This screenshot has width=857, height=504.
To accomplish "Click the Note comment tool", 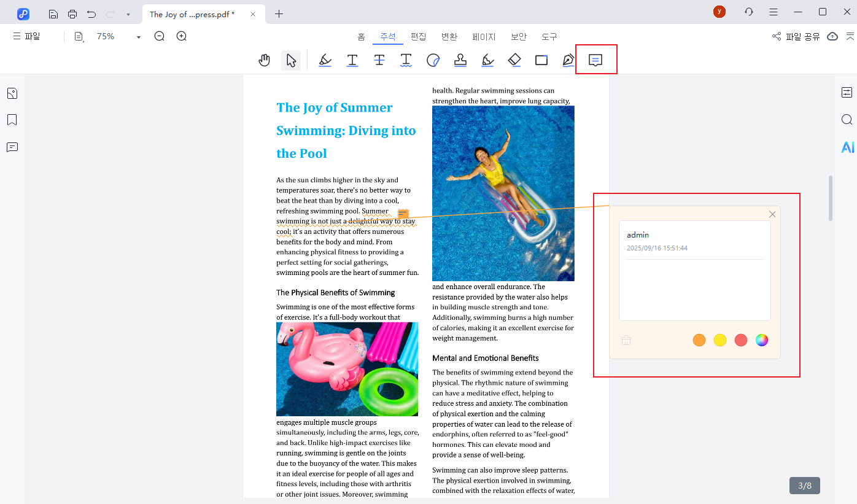I will tap(595, 60).
